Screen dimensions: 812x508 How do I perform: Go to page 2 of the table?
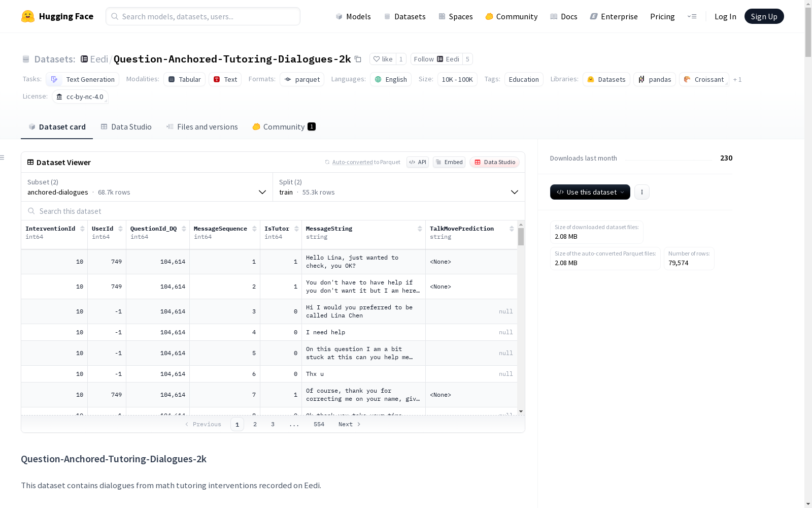255,424
